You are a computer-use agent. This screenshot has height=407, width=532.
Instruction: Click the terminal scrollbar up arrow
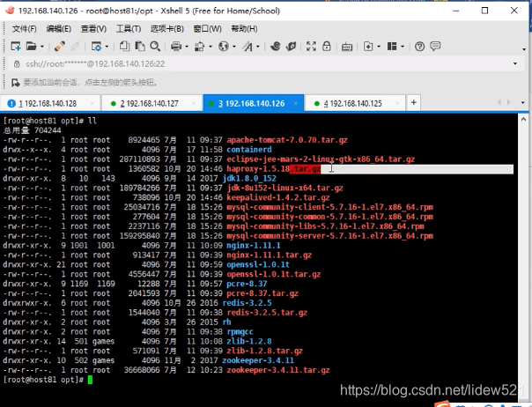pyautogui.click(x=523, y=119)
